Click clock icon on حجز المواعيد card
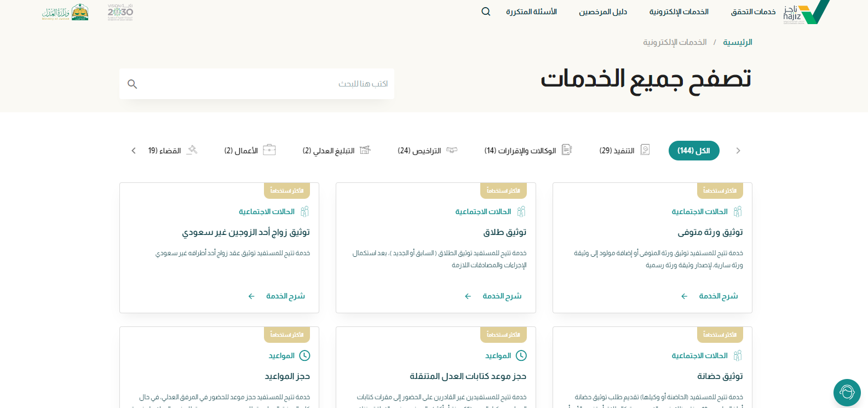Screen dimensions: 868x408 point(304,355)
